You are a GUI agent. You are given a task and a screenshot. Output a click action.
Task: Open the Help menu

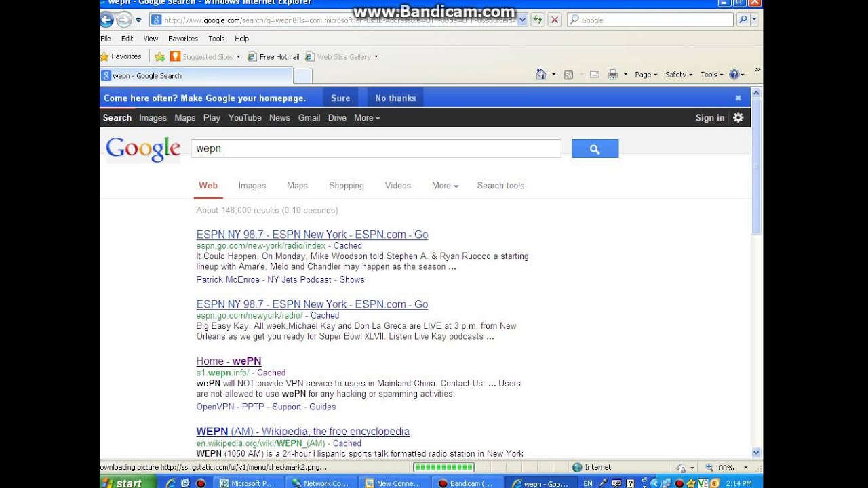[241, 39]
